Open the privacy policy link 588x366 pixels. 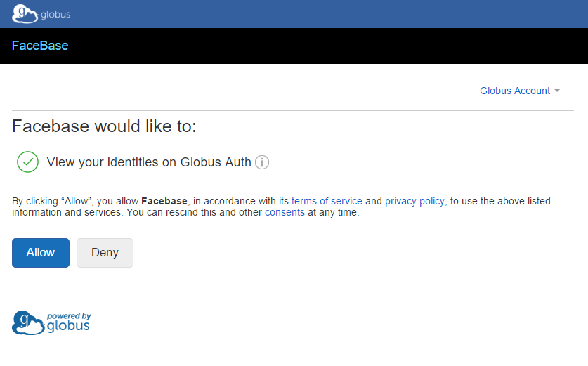pos(414,201)
